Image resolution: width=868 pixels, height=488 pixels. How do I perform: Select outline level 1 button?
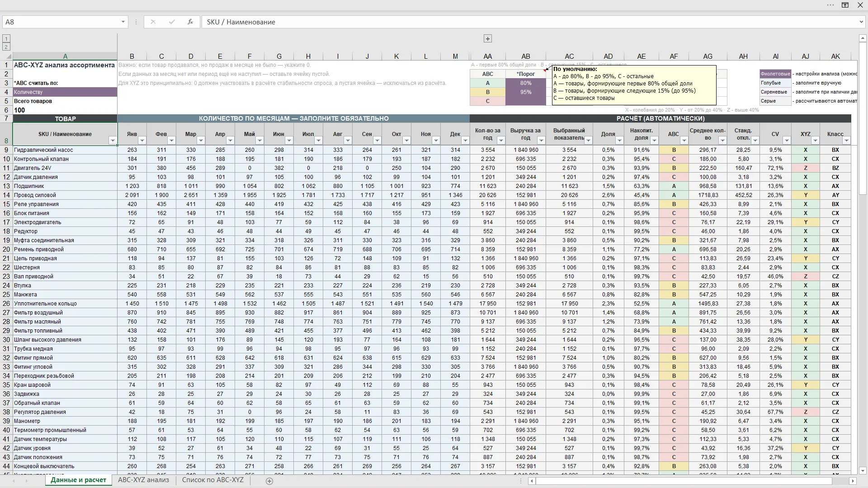(6, 39)
